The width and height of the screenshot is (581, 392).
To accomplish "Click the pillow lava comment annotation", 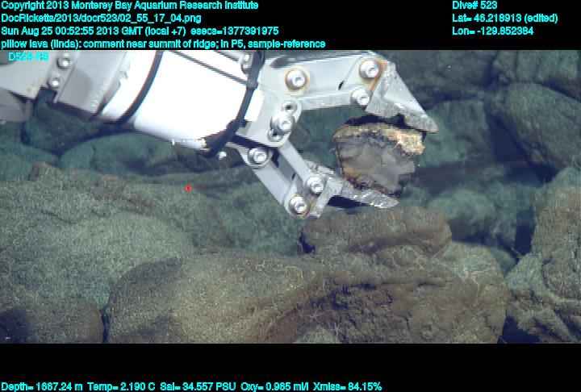I will click(x=163, y=44).
